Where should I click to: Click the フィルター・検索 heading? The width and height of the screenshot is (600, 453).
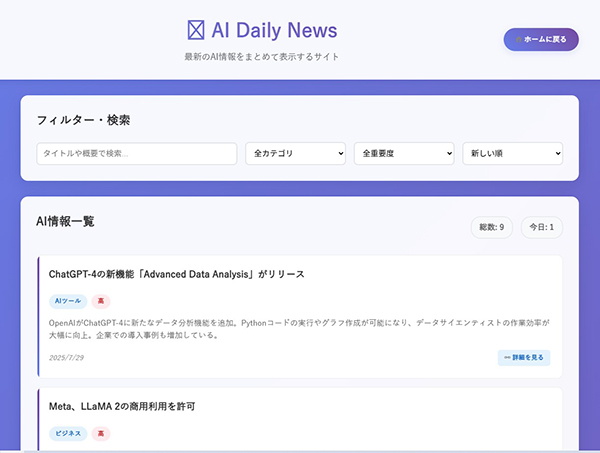[83, 120]
